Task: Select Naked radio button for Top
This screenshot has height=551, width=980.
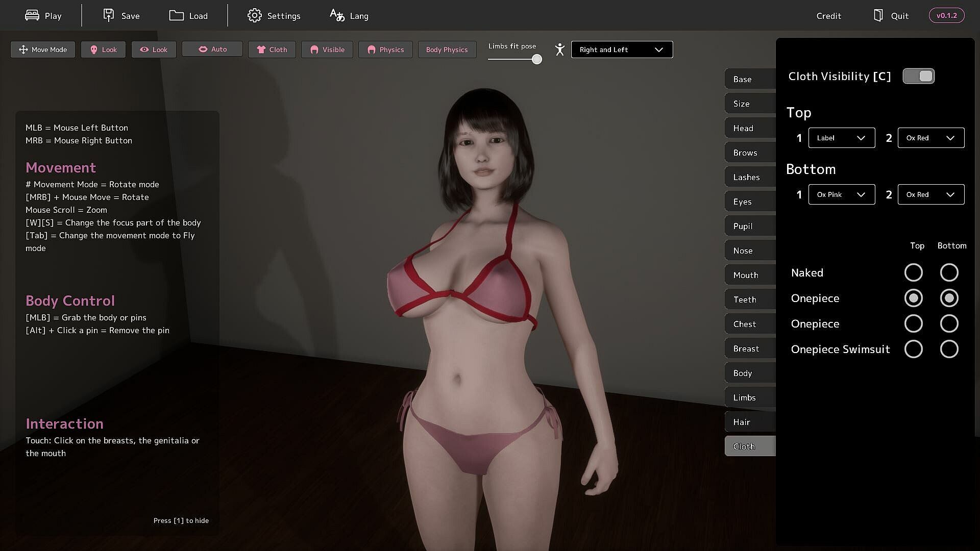Action: (x=913, y=272)
